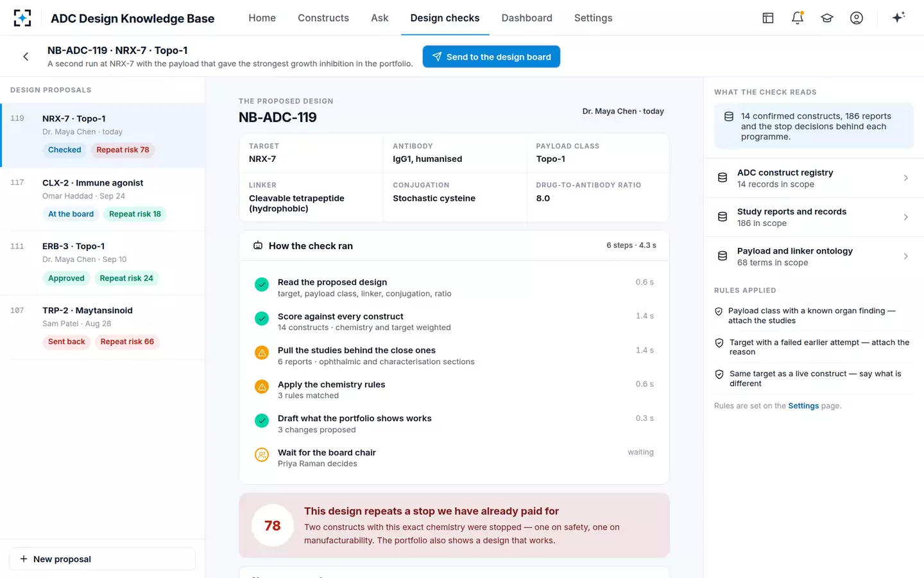Image resolution: width=924 pixels, height=578 pixels.
Task: Open the graduation cap learning icon
Action: [827, 18]
